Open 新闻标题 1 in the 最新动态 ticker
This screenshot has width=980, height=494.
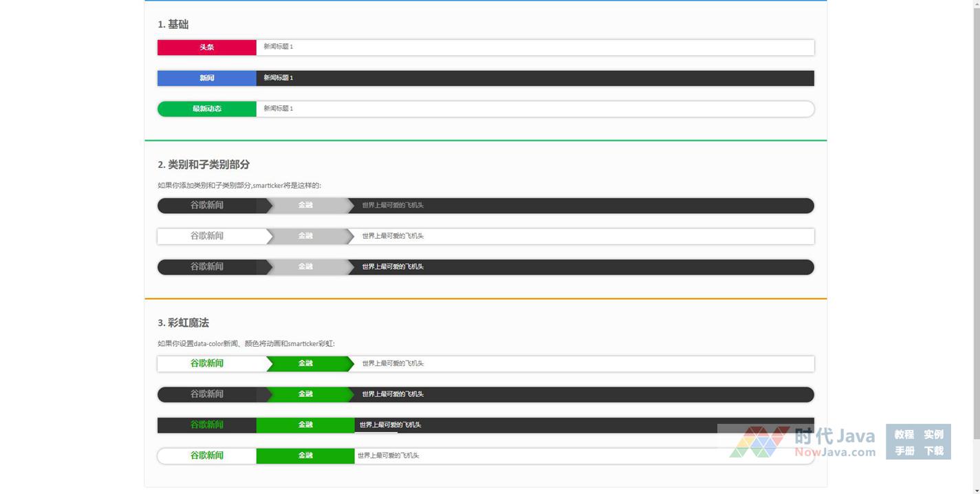[x=279, y=109]
